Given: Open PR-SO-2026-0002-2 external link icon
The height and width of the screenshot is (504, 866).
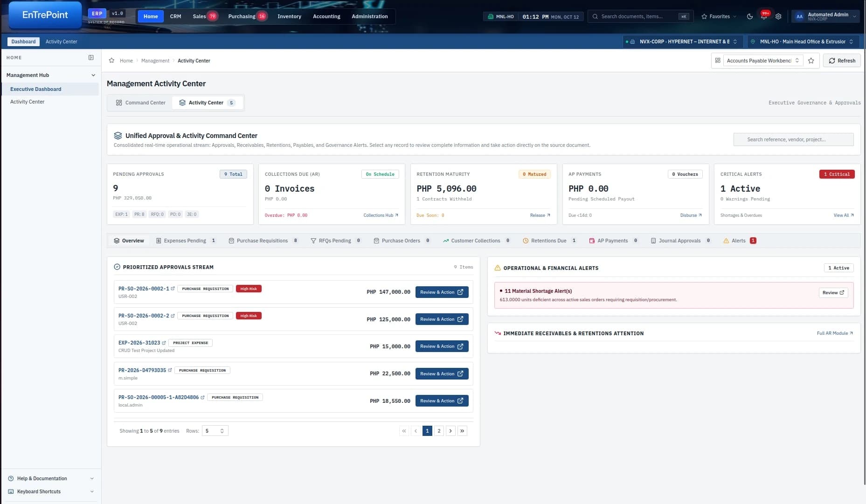Looking at the screenshot, I should (173, 316).
